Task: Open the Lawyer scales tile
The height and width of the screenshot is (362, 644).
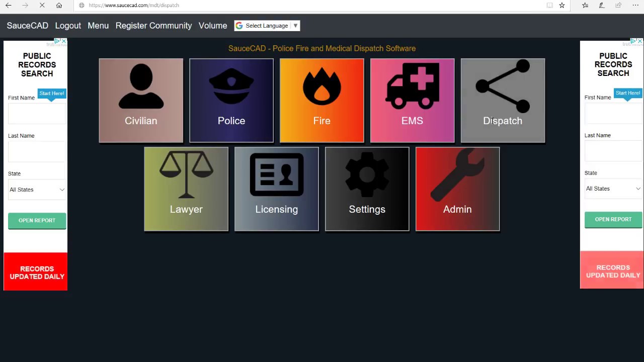Action: pyautogui.click(x=186, y=189)
